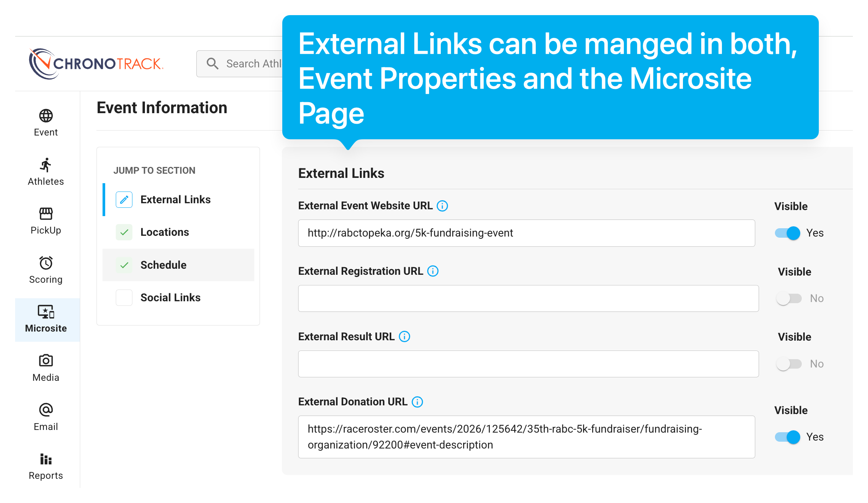The width and height of the screenshot is (868, 503).
Task: Click the ChronoTrack logo
Action: 96,64
